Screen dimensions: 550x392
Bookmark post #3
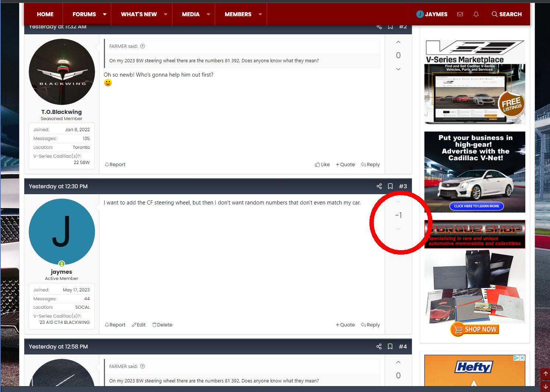pos(390,186)
